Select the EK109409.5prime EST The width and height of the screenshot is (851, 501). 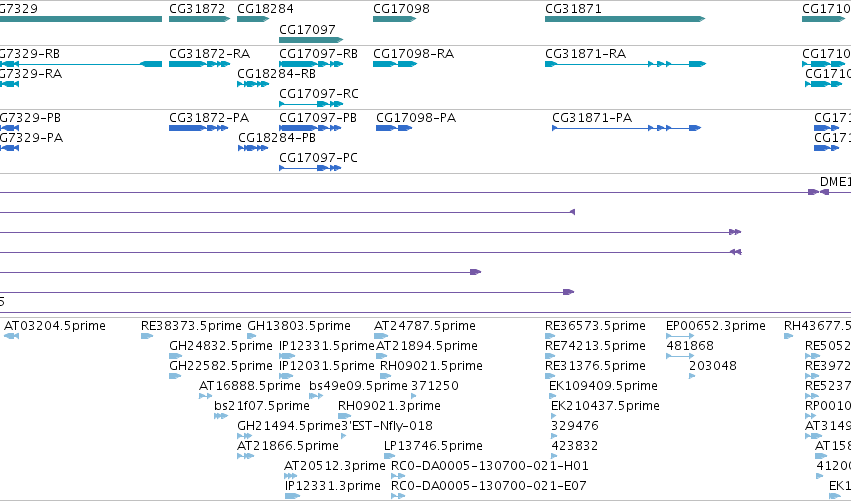[552, 396]
